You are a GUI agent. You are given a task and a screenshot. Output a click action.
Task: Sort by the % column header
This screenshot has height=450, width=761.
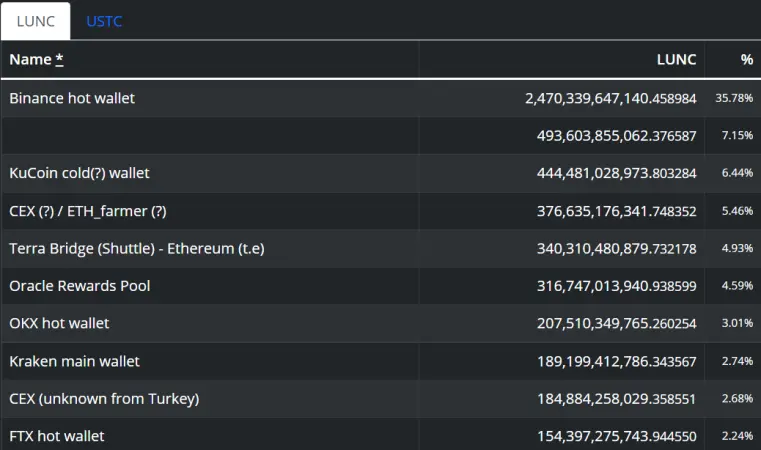(746, 59)
